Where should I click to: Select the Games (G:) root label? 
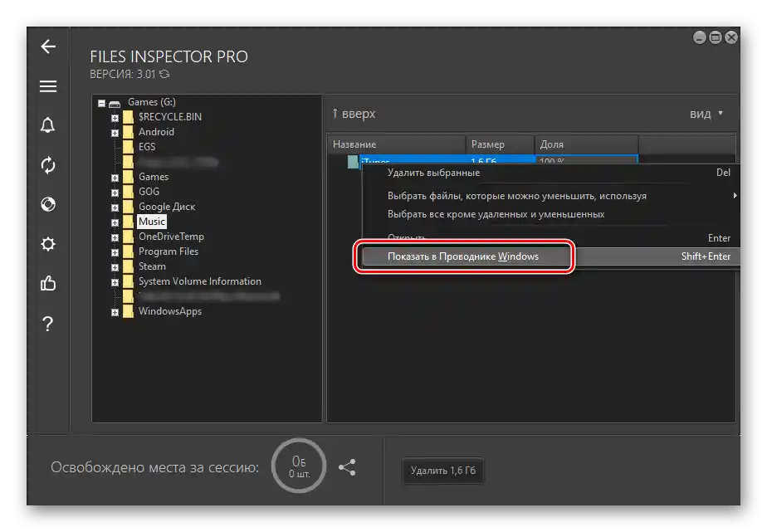[152, 102]
